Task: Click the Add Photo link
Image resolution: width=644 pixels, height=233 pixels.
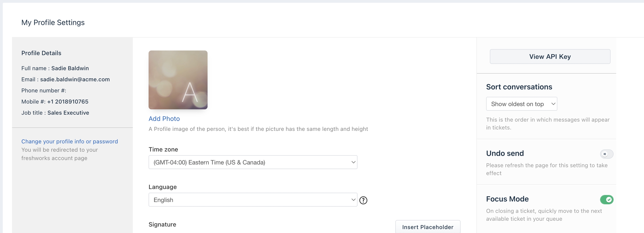Action: tap(164, 119)
